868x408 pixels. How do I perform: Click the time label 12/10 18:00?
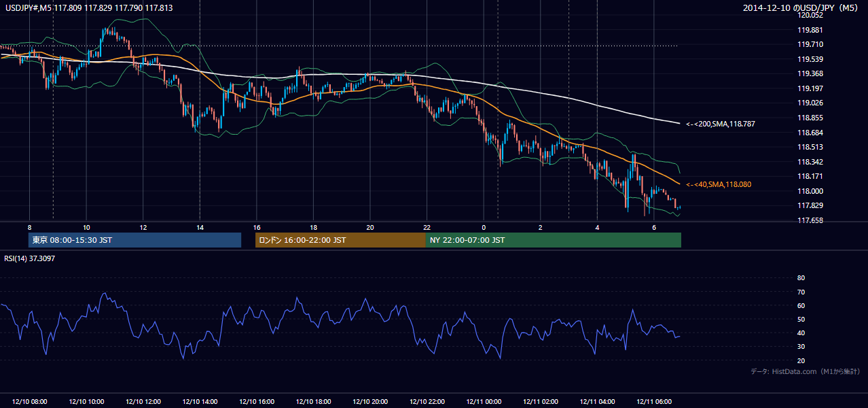click(x=313, y=402)
